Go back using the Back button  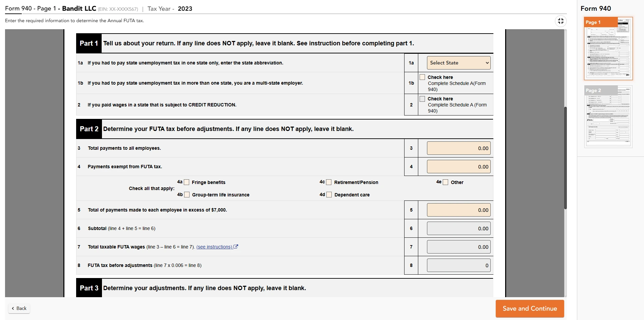tap(19, 308)
